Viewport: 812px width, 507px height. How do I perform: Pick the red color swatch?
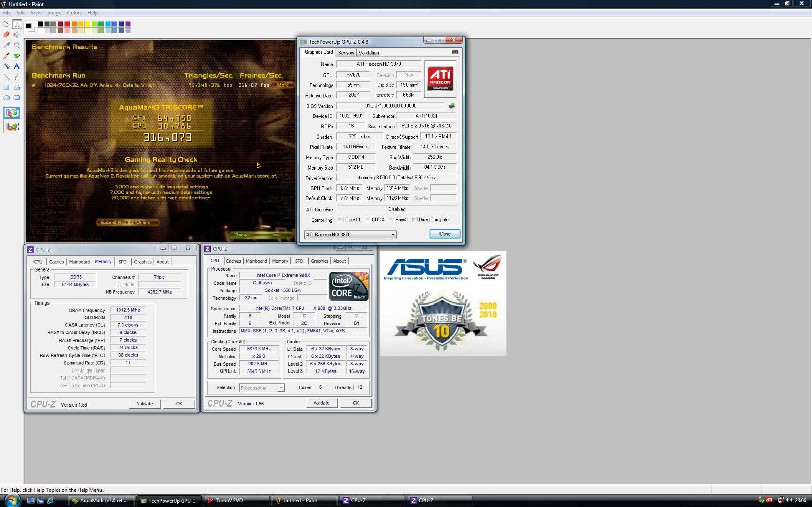coord(67,24)
